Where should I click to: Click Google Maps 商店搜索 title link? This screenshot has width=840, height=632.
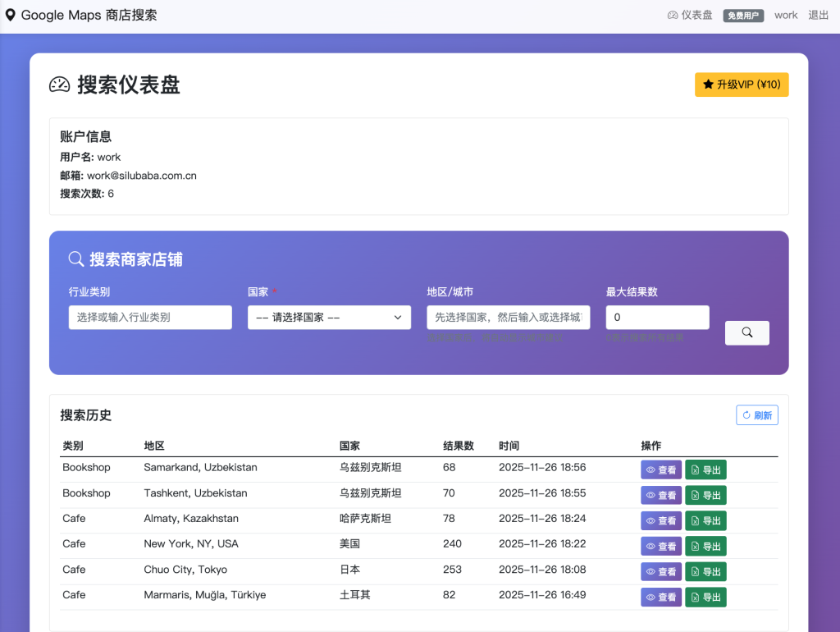coord(89,15)
